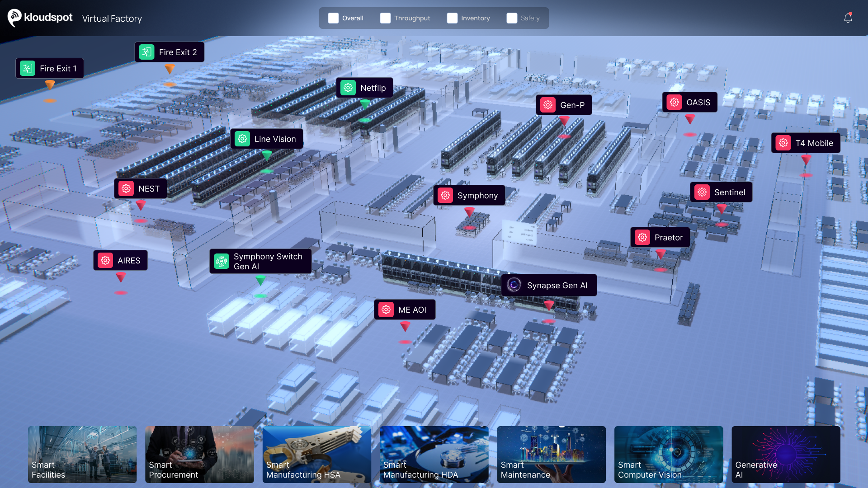This screenshot has width=868, height=488.
Task: Click the OASIS red gear icon
Action: pos(674,102)
